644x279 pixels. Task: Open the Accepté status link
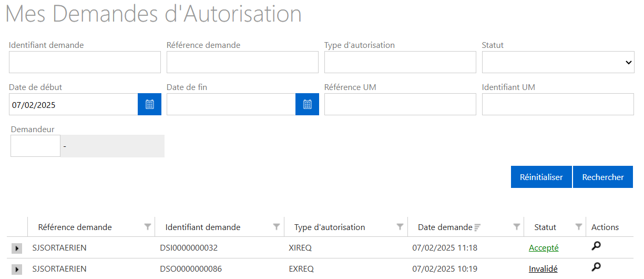tap(544, 248)
